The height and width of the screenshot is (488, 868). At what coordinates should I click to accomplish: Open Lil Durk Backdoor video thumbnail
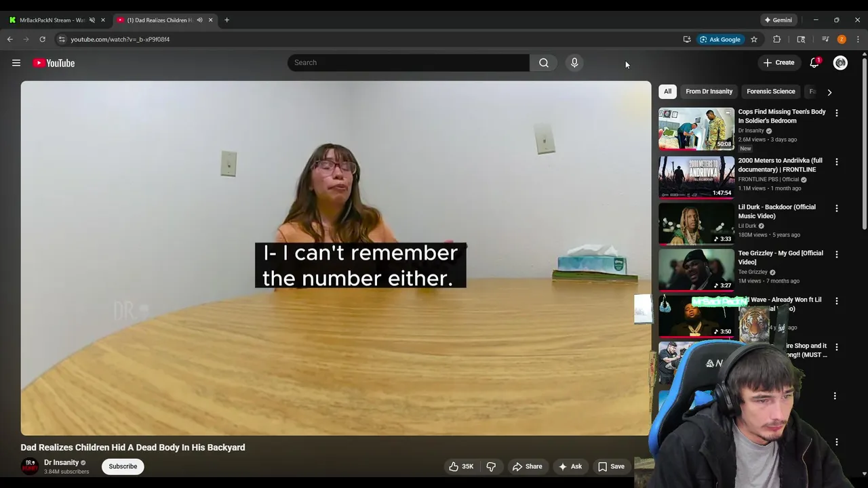click(x=696, y=222)
